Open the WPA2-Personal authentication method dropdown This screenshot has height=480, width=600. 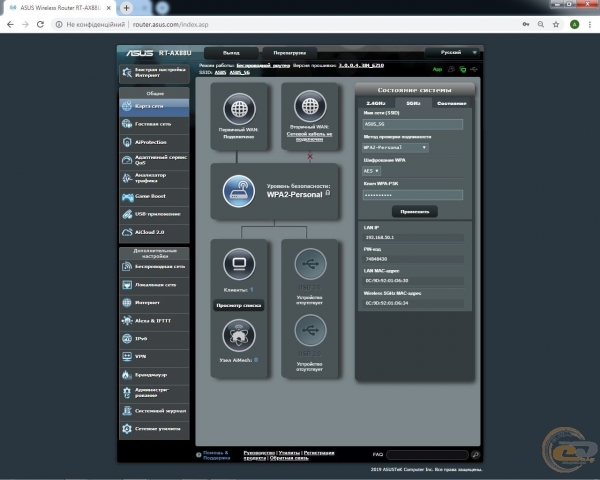point(395,147)
